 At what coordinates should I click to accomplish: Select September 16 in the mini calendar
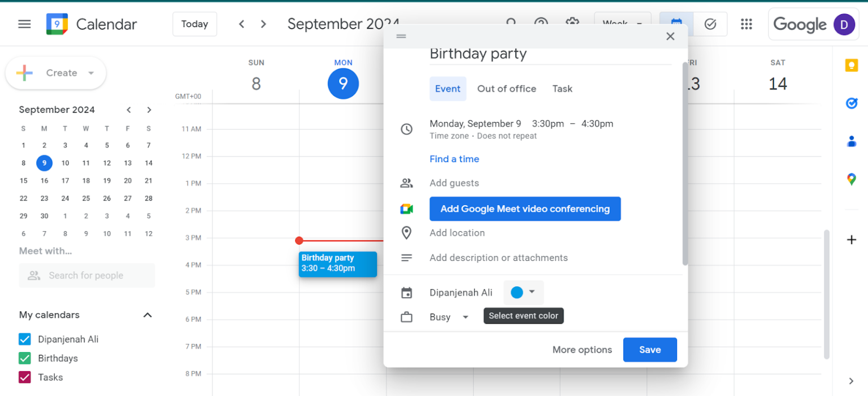(44, 181)
